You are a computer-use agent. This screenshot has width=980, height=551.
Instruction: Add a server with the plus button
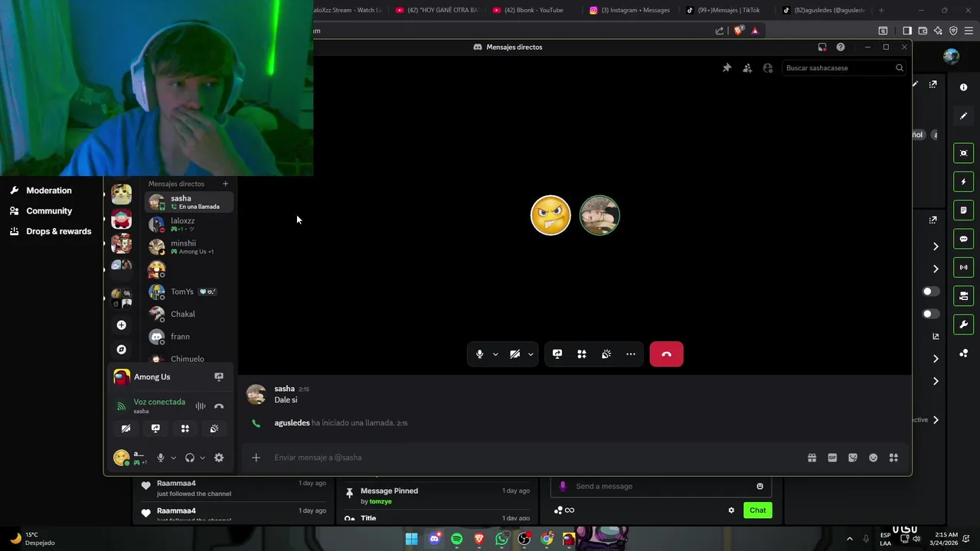(x=121, y=325)
